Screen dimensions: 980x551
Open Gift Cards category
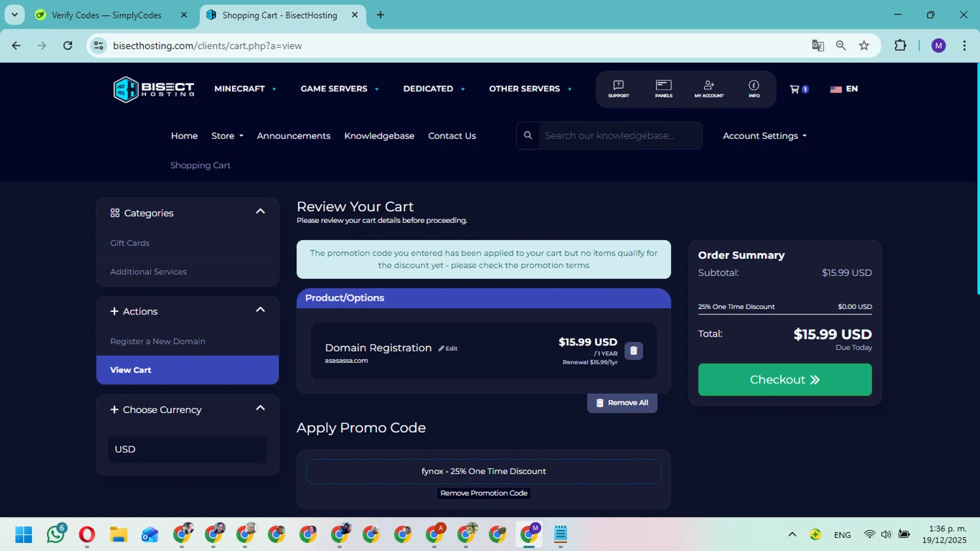[130, 243]
